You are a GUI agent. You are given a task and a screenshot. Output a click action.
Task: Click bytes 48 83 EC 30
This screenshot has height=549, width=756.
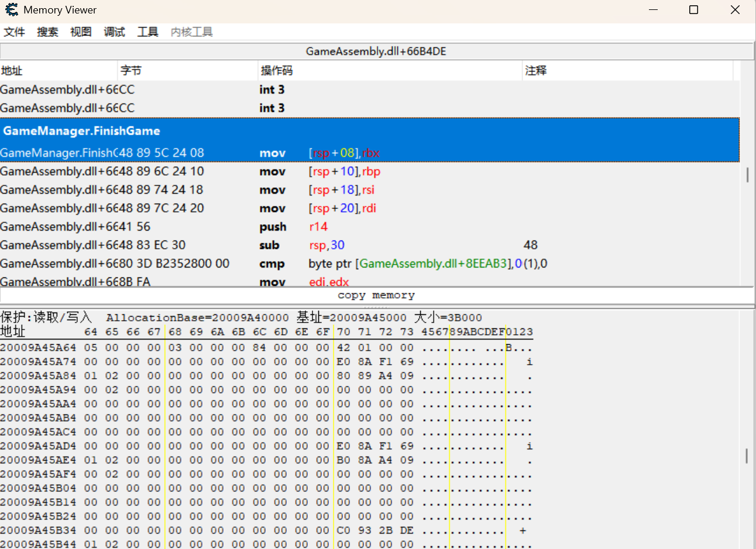tap(152, 245)
